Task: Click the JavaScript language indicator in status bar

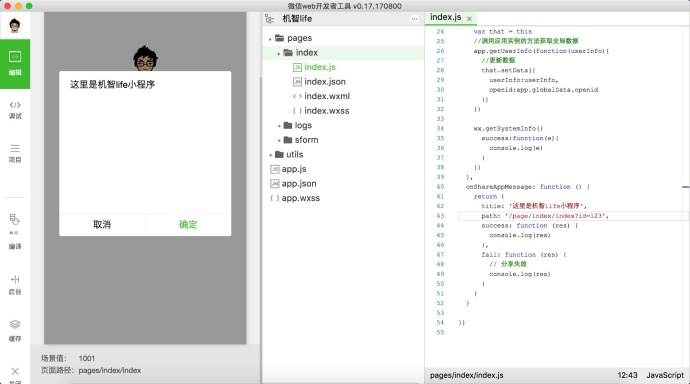Action: (665, 375)
